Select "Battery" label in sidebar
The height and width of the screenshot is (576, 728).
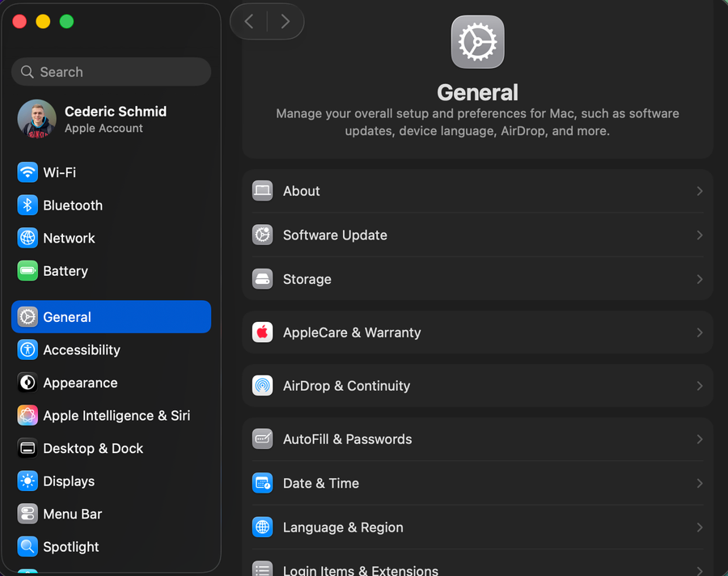[66, 271]
